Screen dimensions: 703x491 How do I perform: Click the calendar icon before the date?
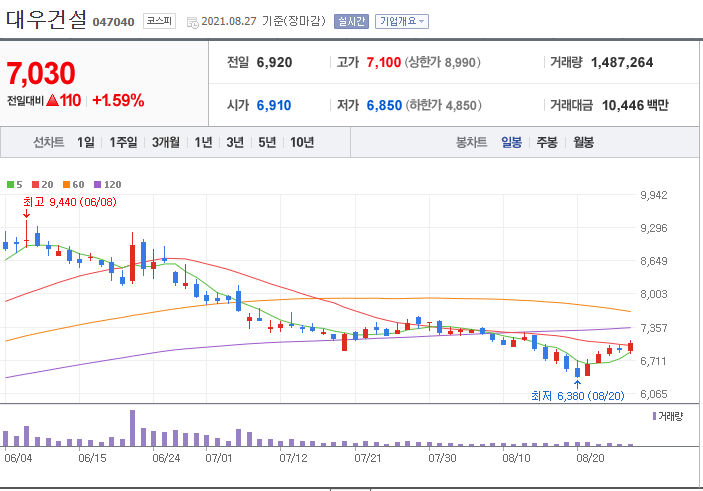(192, 22)
